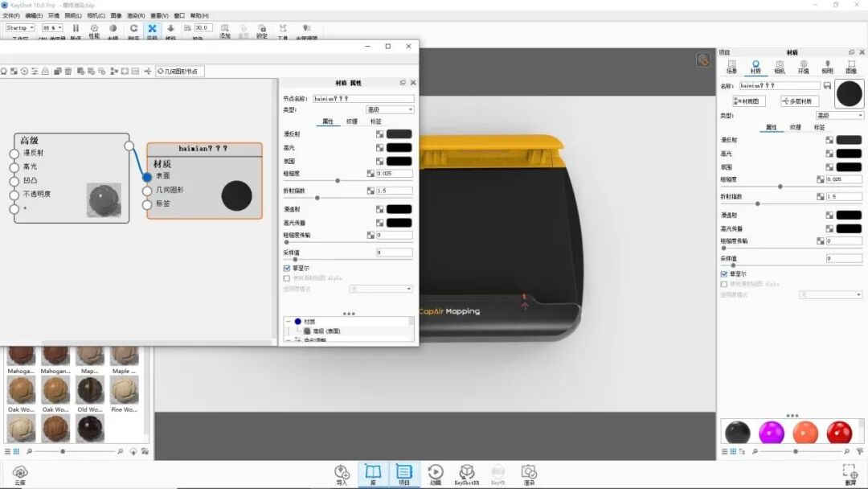Image resolution: width=868 pixels, height=489 pixels.
Task: Open the 渲染 (Render) icon in bottom dock
Action: tap(528, 472)
